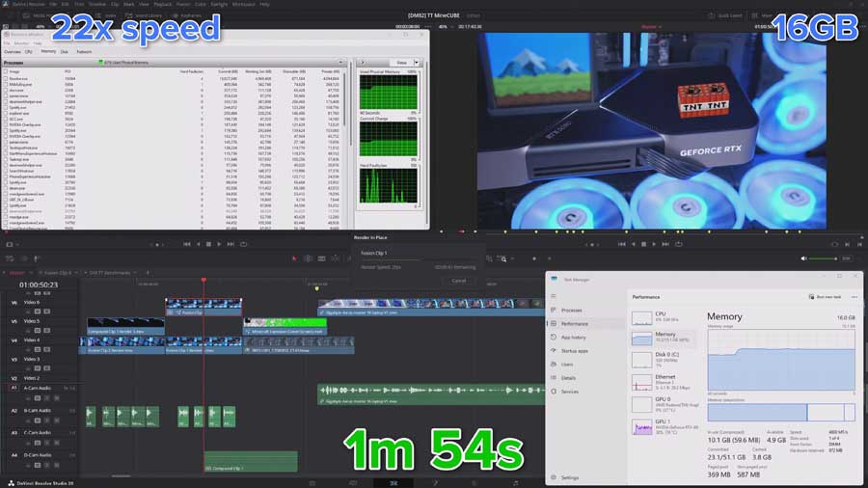The image size is (868, 488).
Task: Open App history in Task Manager sidebar
Action: coord(574,338)
